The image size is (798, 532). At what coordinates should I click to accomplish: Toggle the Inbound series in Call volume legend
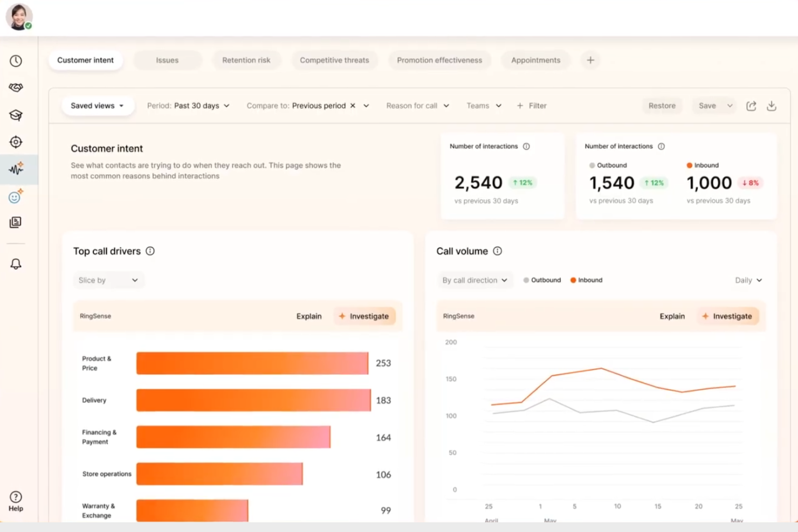(x=586, y=280)
